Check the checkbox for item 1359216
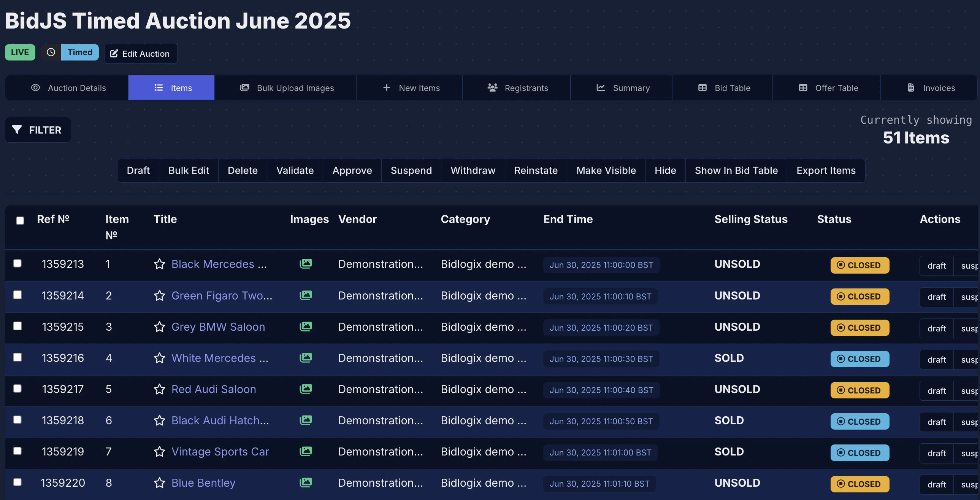The width and height of the screenshot is (980, 500). click(17, 357)
